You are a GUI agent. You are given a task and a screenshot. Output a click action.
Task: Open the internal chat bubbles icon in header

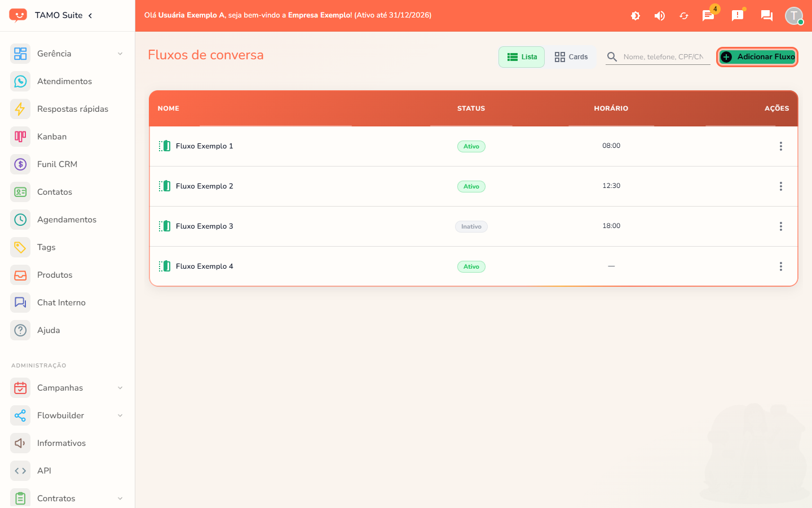[767, 16]
